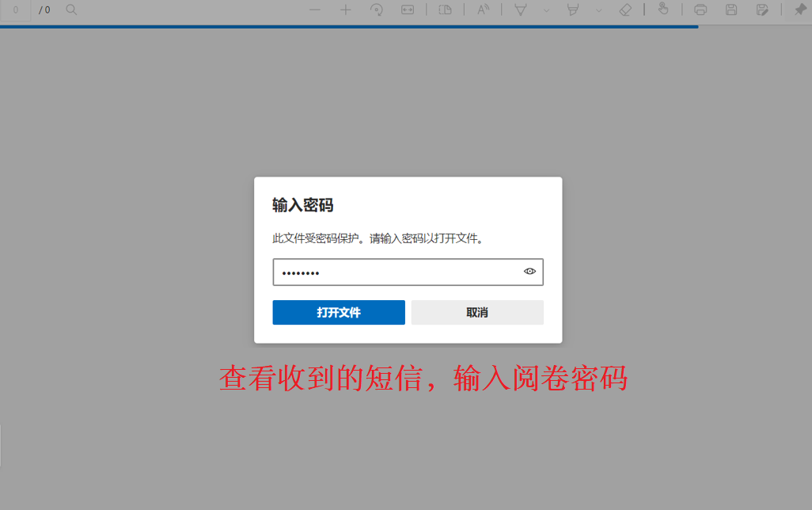Image resolution: width=812 pixels, height=510 pixels.
Task: Select the Draw pen tool
Action: click(x=521, y=10)
